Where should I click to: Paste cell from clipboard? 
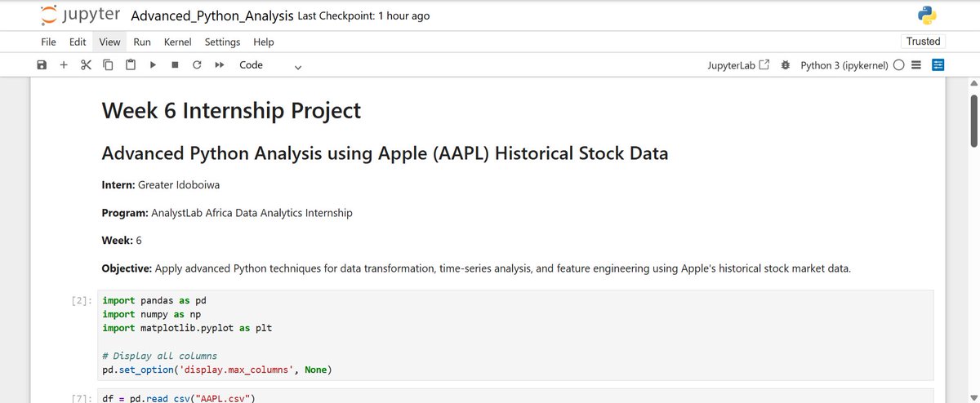[x=130, y=64]
